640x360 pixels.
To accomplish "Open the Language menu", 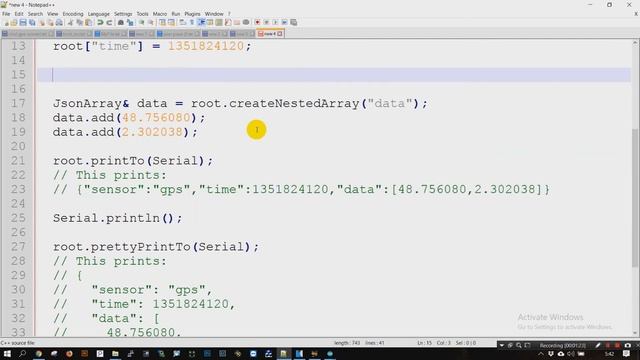I will point(98,14).
